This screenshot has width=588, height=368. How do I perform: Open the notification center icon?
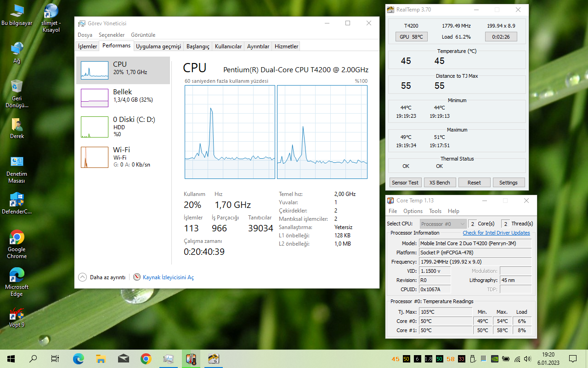[573, 359]
